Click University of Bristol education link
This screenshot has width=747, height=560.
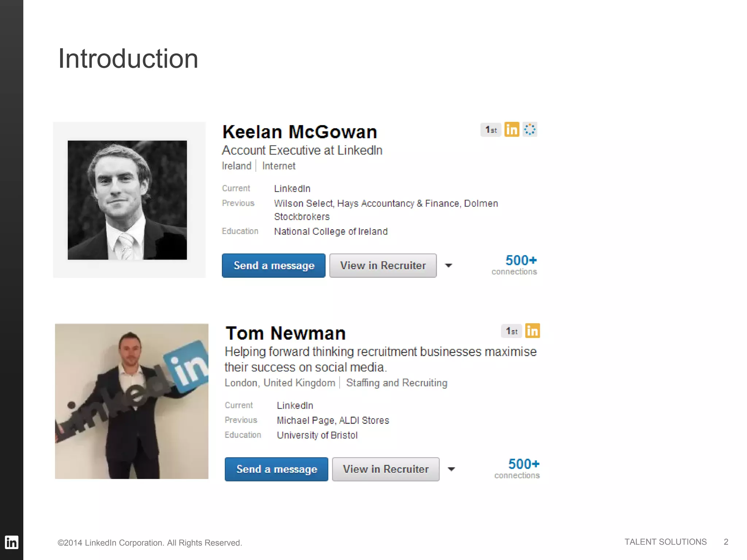click(x=317, y=435)
